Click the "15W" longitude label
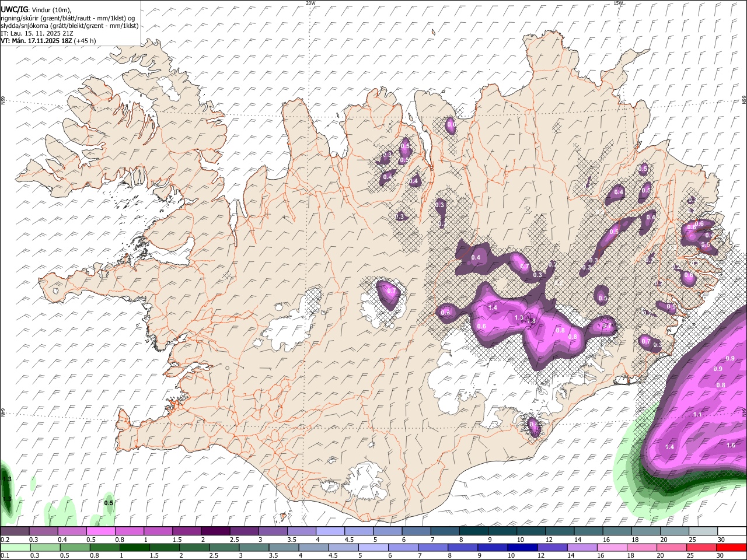This screenshot has width=747, height=560. (618, 3)
